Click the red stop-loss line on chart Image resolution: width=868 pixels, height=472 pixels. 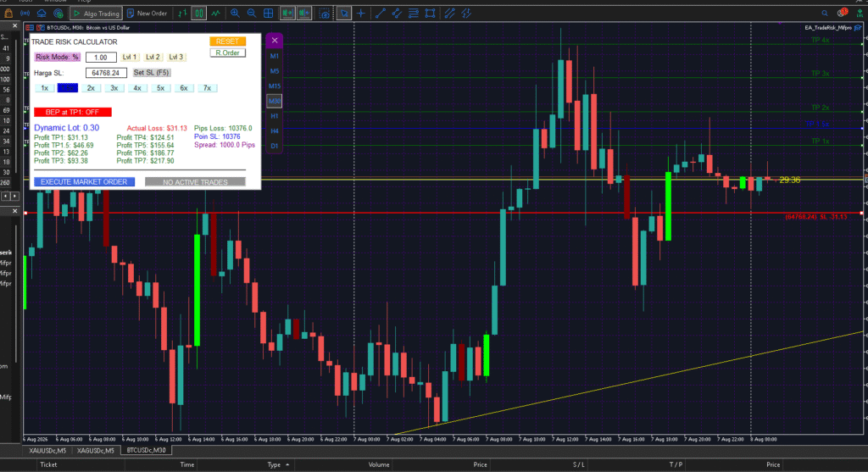tap(442, 213)
